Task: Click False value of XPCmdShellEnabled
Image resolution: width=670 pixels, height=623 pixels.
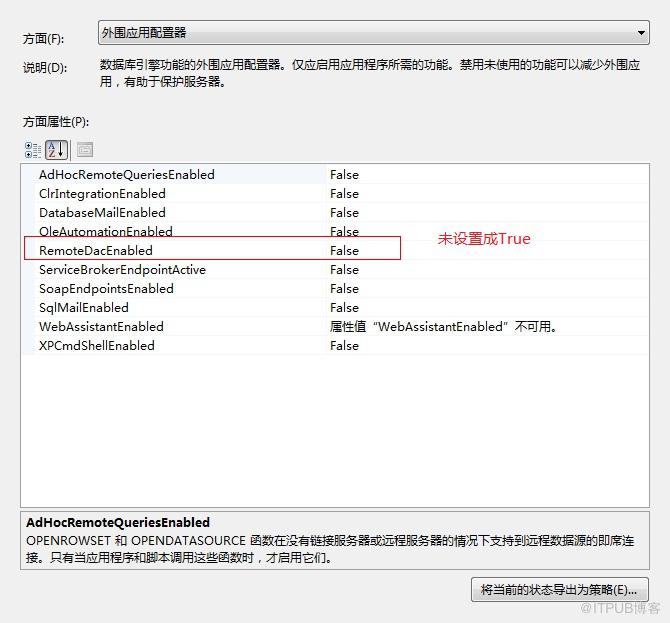Action: coord(344,346)
